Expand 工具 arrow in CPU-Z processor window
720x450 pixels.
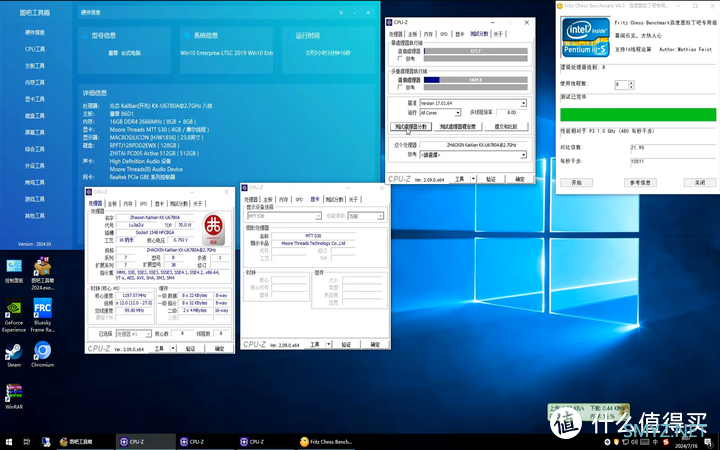pos(173,349)
